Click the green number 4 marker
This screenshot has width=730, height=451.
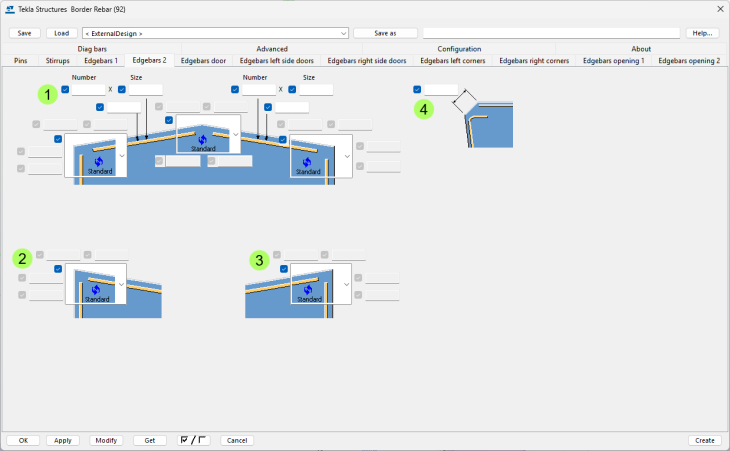(x=426, y=109)
